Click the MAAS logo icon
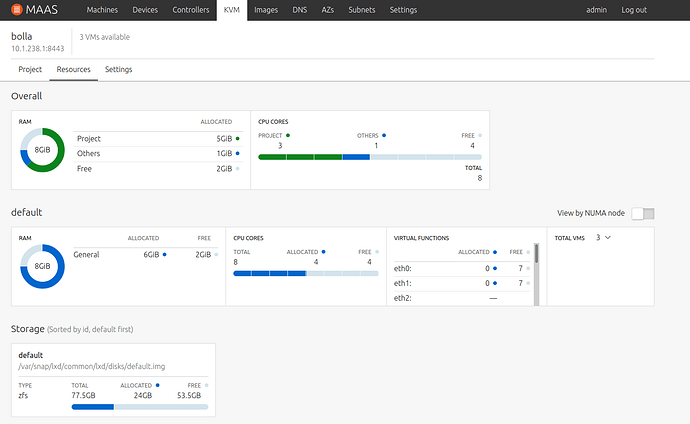Screen dimensions: 690x424 17,9
